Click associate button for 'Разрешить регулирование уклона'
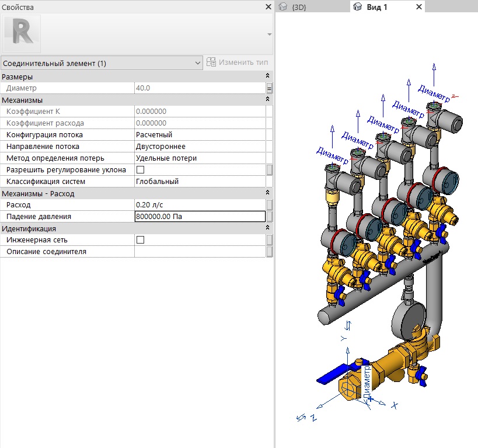The width and height of the screenshot is (478, 448). tap(269, 170)
